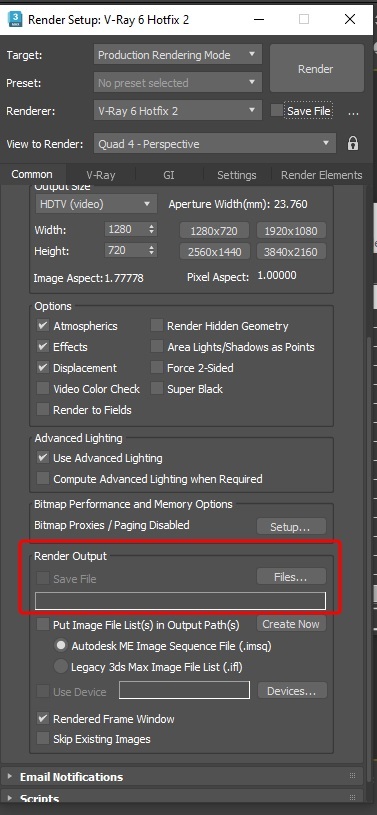Toggle the Atmospherics checkbox
The width and height of the screenshot is (377, 815).
coord(43,326)
